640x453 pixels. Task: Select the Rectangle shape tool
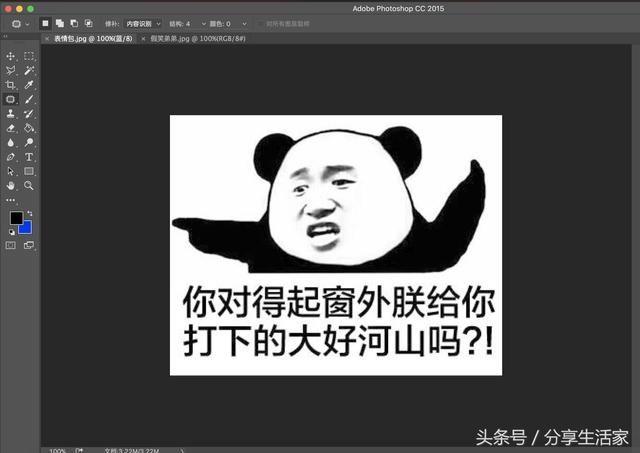click(x=29, y=171)
